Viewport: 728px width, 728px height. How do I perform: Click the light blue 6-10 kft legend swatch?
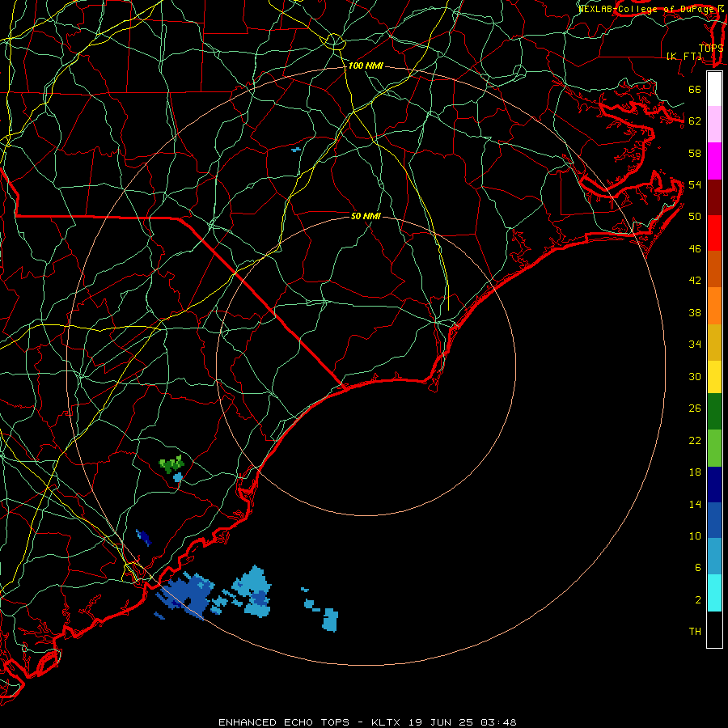[714, 557]
